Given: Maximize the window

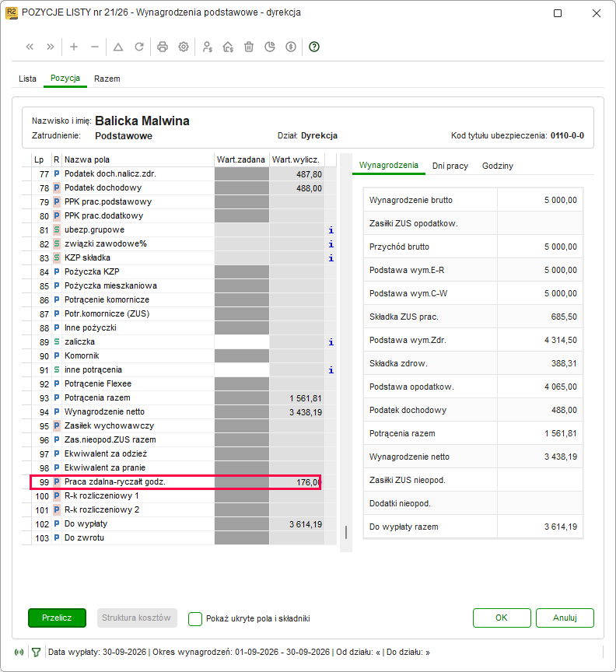Looking at the screenshot, I should 558,13.
